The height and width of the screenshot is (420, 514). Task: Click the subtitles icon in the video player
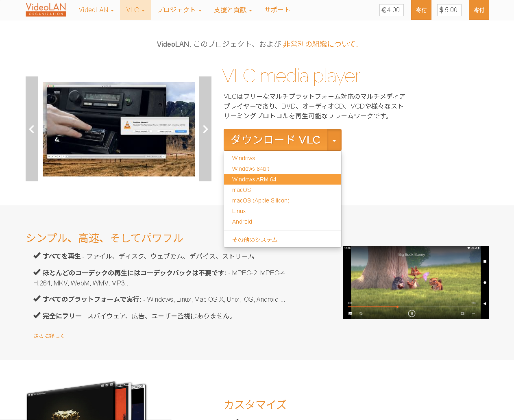[351, 313]
